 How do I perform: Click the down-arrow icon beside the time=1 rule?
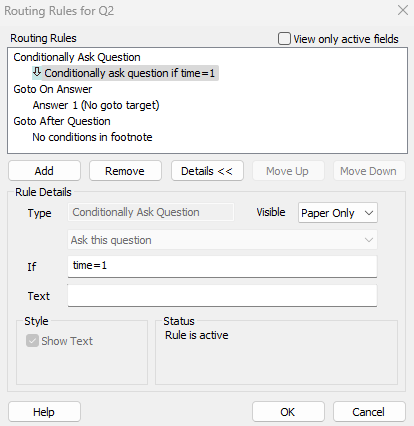click(37, 72)
